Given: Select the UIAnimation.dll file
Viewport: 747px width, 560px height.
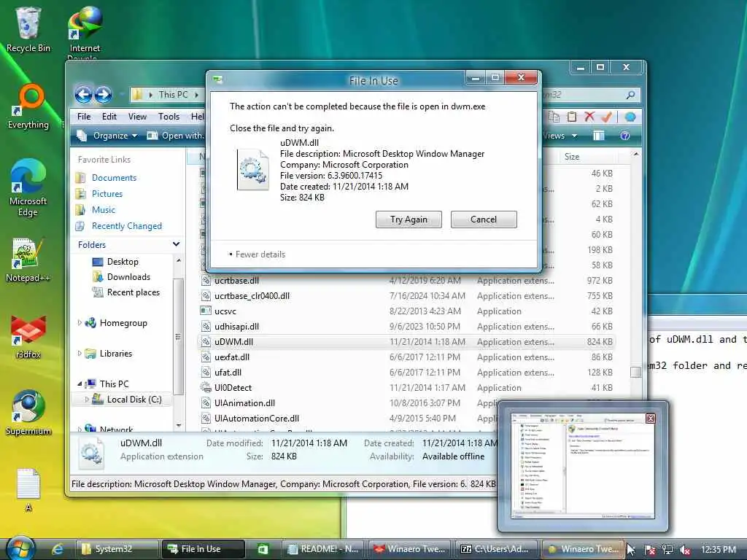Looking at the screenshot, I should click(244, 402).
